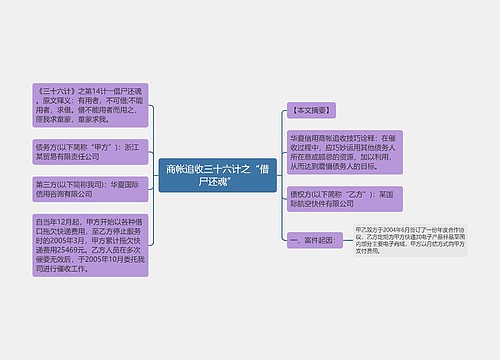The height and width of the screenshot is (360, 500).
Task: Click the 第三方(以下简称我司) node
Action: 90,189
